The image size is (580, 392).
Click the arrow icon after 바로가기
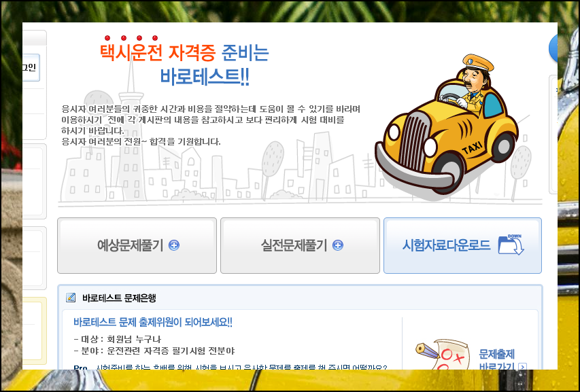coord(522,367)
